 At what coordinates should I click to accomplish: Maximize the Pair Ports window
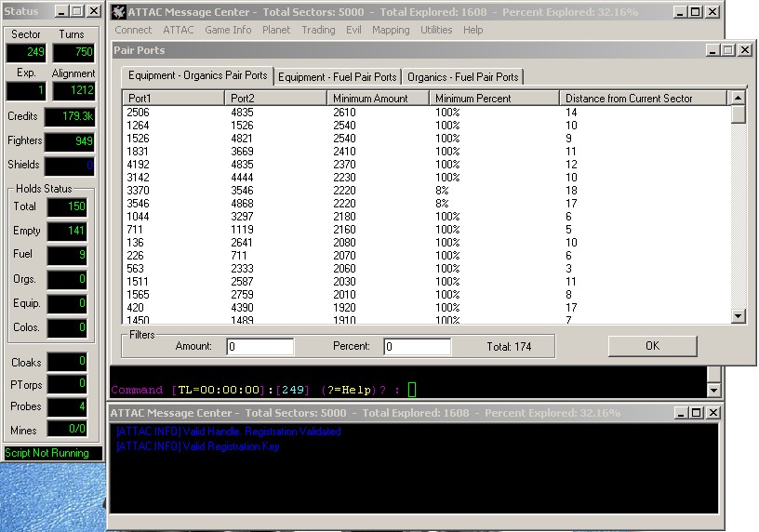click(x=728, y=50)
